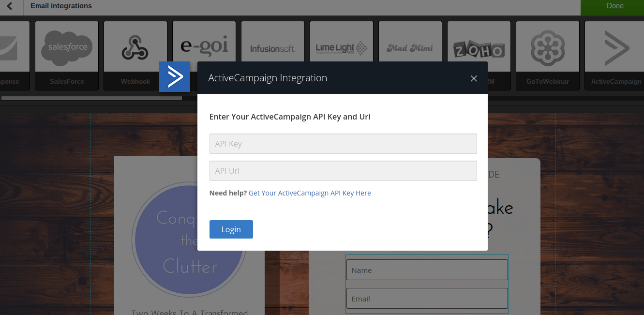This screenshot has width=644, height=315.
Task: Select the SalesForce integration tile
Action: tap(67, 56)
